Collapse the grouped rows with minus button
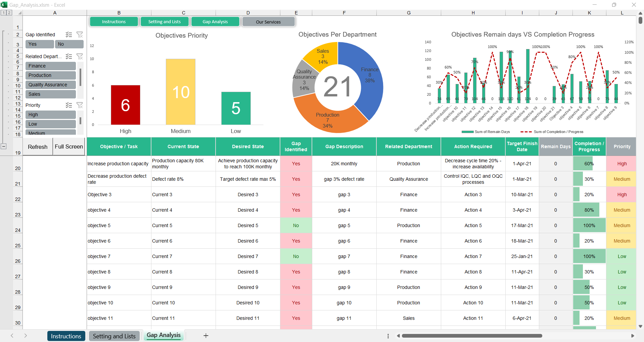The image size is (644, 342). [x=4, y=146]
